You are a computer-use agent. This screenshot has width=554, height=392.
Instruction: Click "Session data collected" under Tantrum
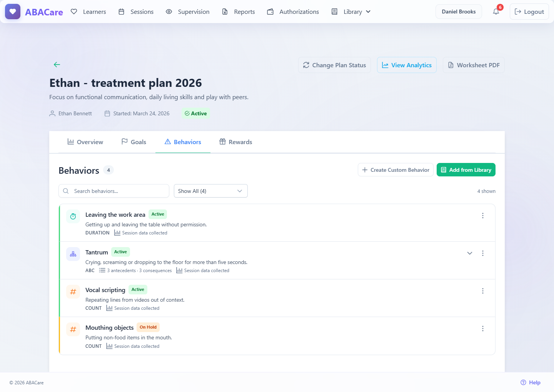207,271
